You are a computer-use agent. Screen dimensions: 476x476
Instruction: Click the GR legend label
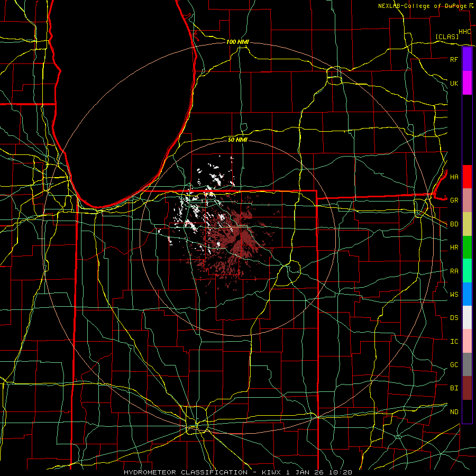[454, 200]
